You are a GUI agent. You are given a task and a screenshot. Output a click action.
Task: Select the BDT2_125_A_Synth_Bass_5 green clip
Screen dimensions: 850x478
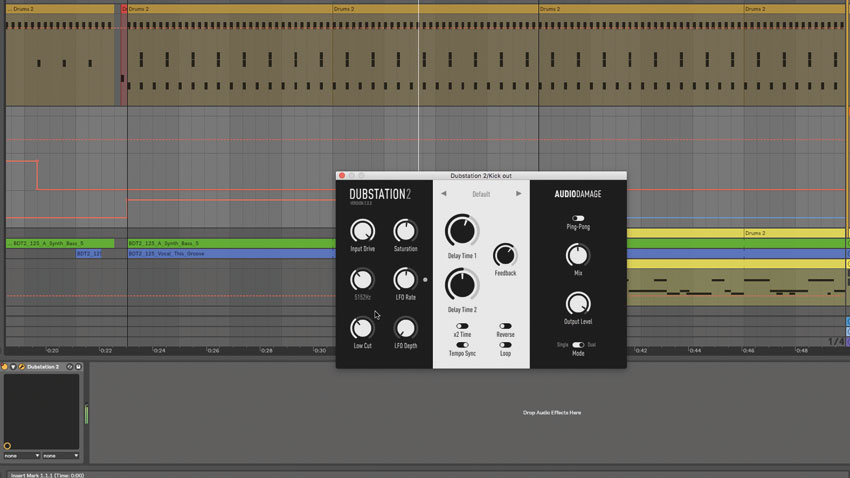click(x=231, y=243)
